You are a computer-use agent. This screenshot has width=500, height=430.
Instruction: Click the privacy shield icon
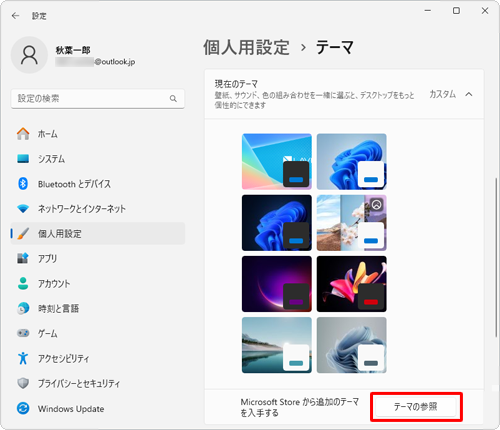point(23,383)
